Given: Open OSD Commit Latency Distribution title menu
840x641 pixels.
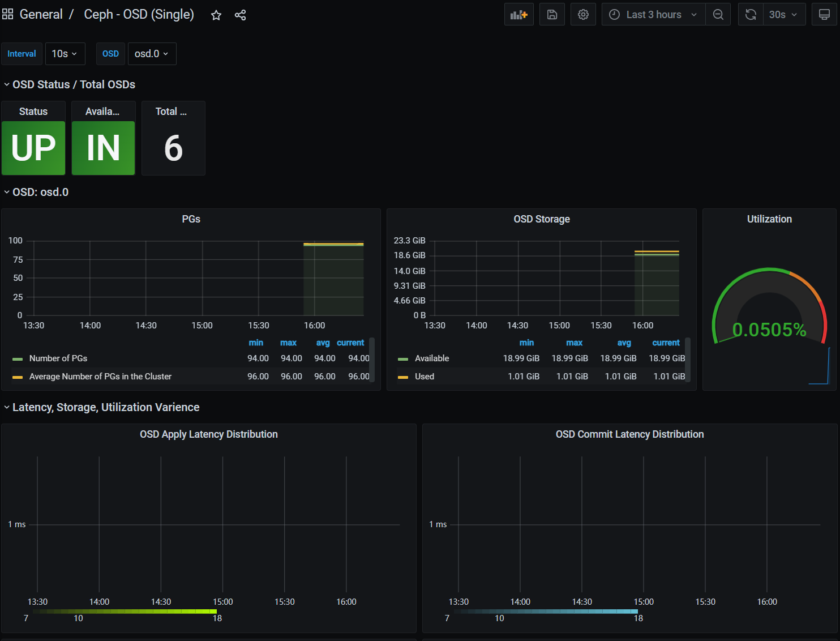Looking at the screenshot, I should pos(629,434).
